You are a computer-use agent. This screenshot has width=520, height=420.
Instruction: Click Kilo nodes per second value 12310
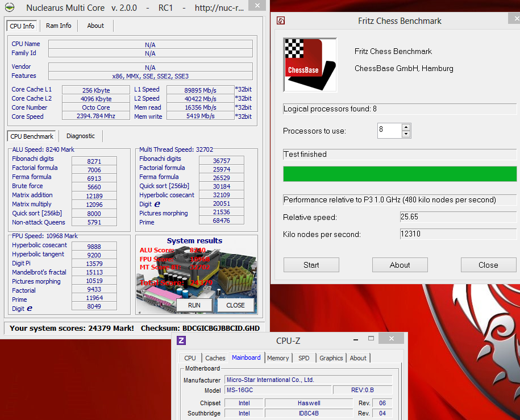(458, 234)
